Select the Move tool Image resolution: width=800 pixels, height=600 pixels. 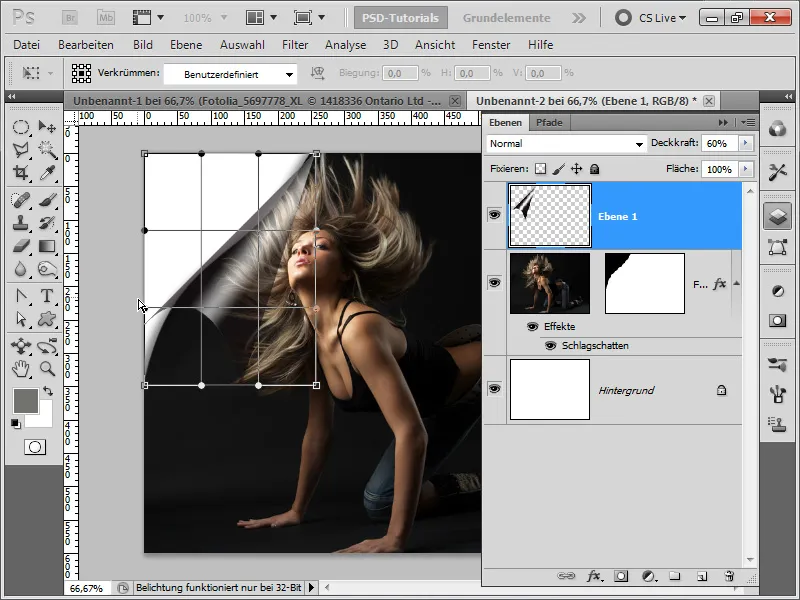point(47,127)
